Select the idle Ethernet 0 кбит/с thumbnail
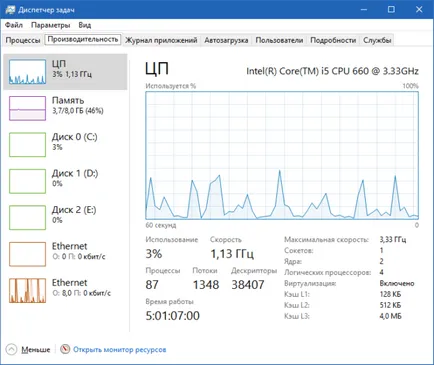This screenshot has height=365, width=434. pos(27,254)
